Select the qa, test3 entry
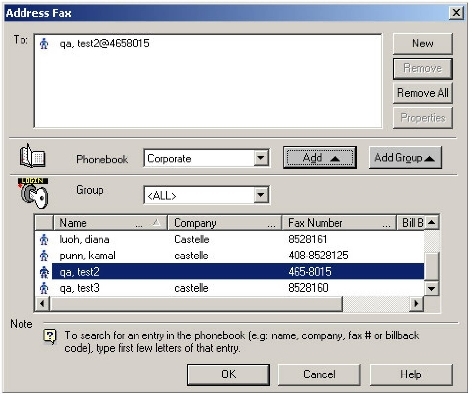The width and height of the screenshot is (472, 397). pyautogui.click(x=230, y=288)
